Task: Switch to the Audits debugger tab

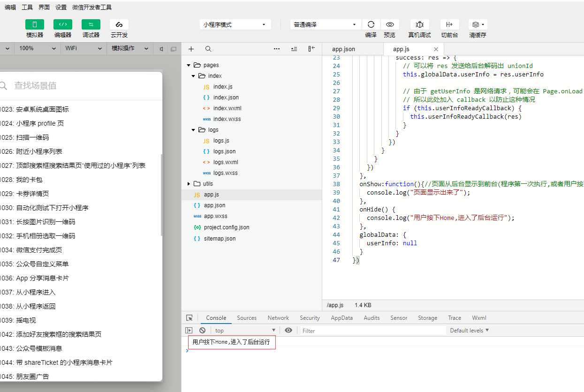Action: [x=372, y=318]
